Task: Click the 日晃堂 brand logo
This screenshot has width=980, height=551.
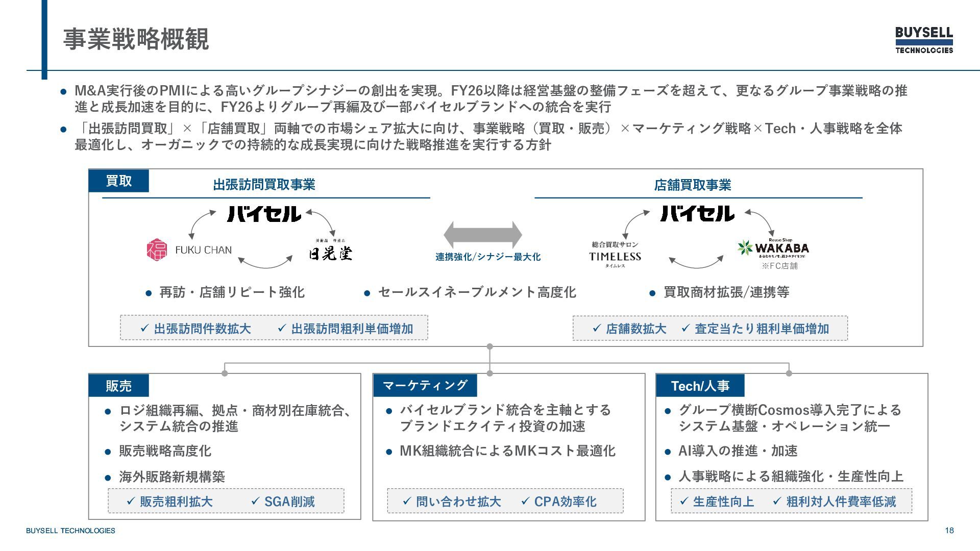Action: pos(331,251)
